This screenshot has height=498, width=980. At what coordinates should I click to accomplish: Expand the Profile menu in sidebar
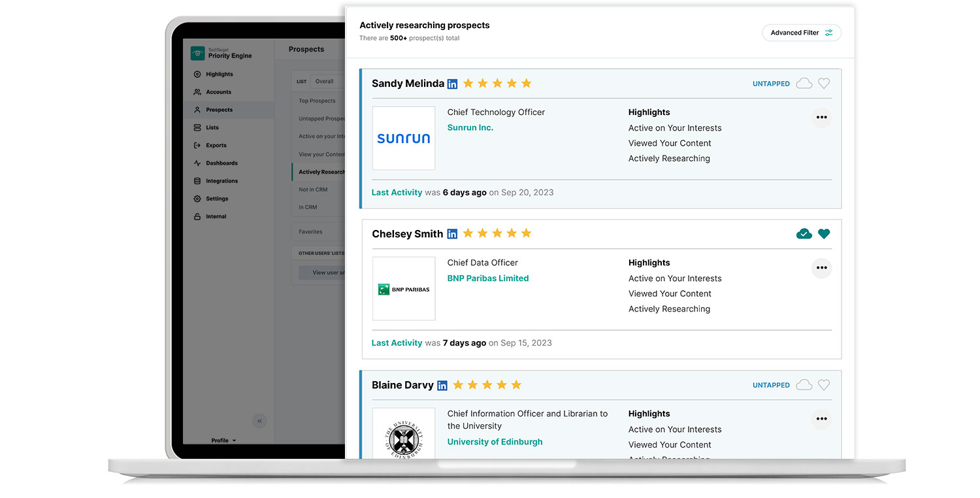point(223,440)
